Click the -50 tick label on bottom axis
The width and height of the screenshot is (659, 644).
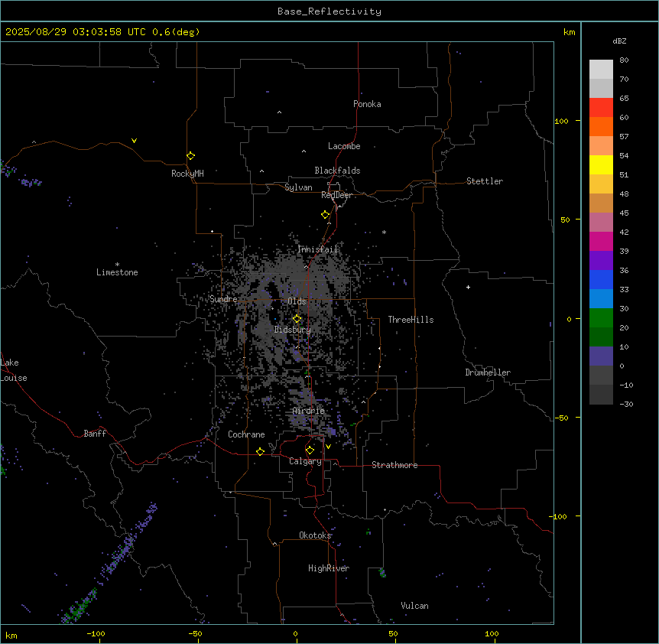pyautogui.click(x=195, y=633)
